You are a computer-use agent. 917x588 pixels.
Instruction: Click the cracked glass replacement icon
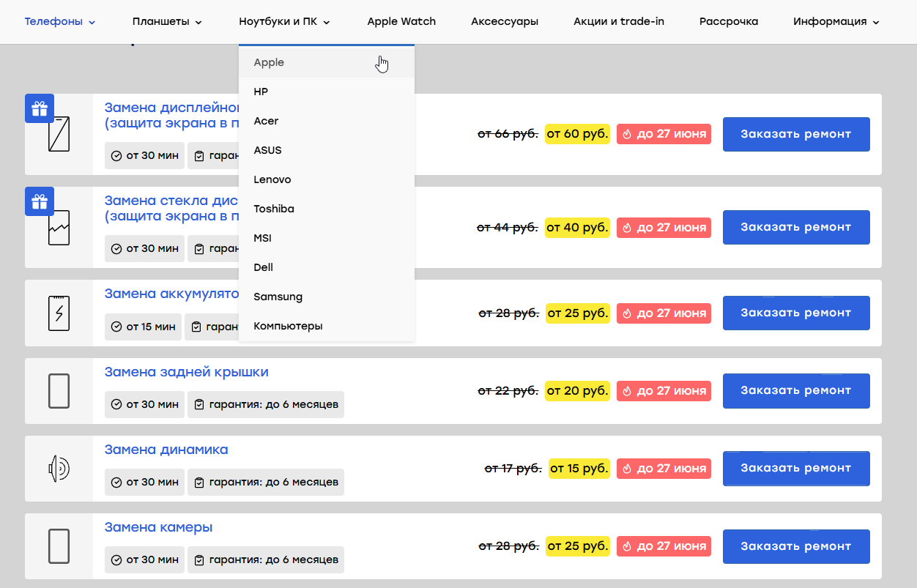click(x=59, y=227)
